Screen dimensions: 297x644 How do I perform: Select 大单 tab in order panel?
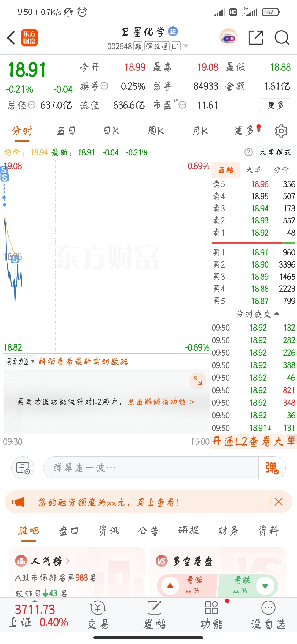click(x=253, y=170)
